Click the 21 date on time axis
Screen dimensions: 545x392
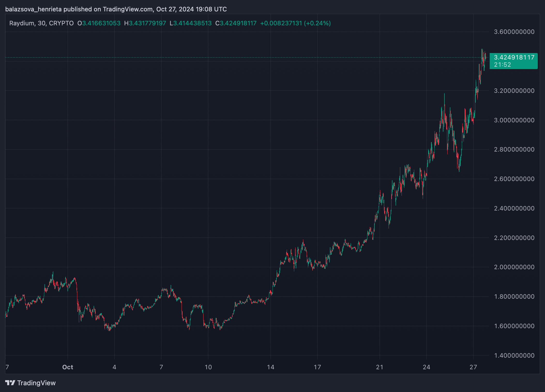point(380,367)
